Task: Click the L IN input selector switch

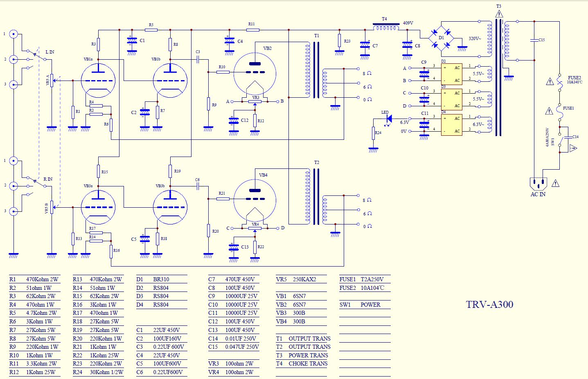Action: (37, 55)
